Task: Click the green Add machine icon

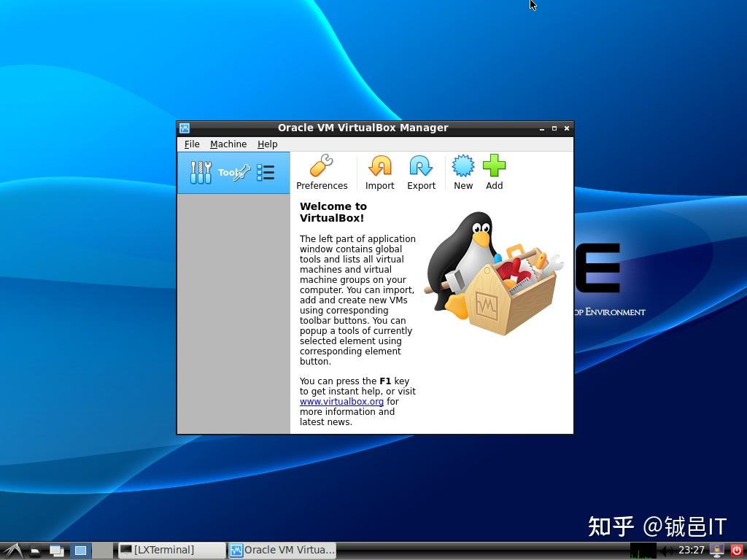Action: [494, 171]
